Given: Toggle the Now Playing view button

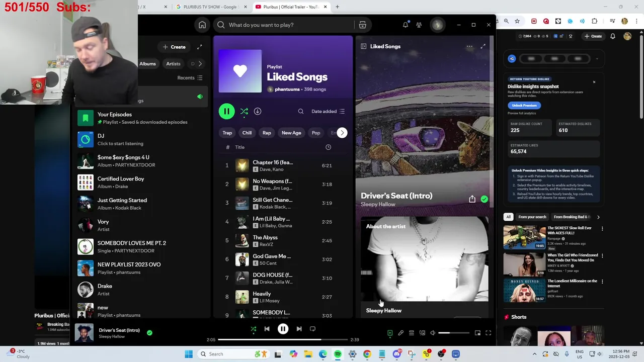Looking at the screenshot, I should point(390,333).
